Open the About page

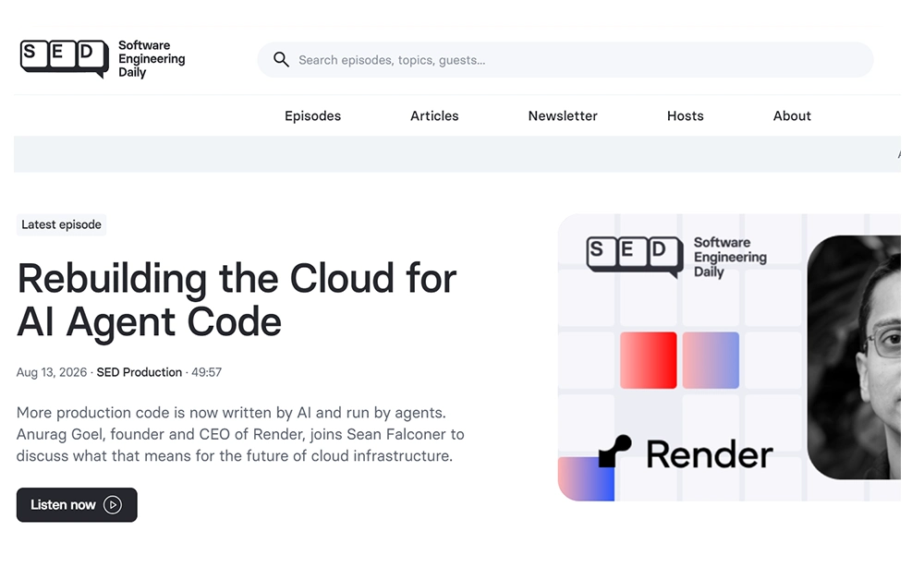pyautogui.click(x=792, y=116)
